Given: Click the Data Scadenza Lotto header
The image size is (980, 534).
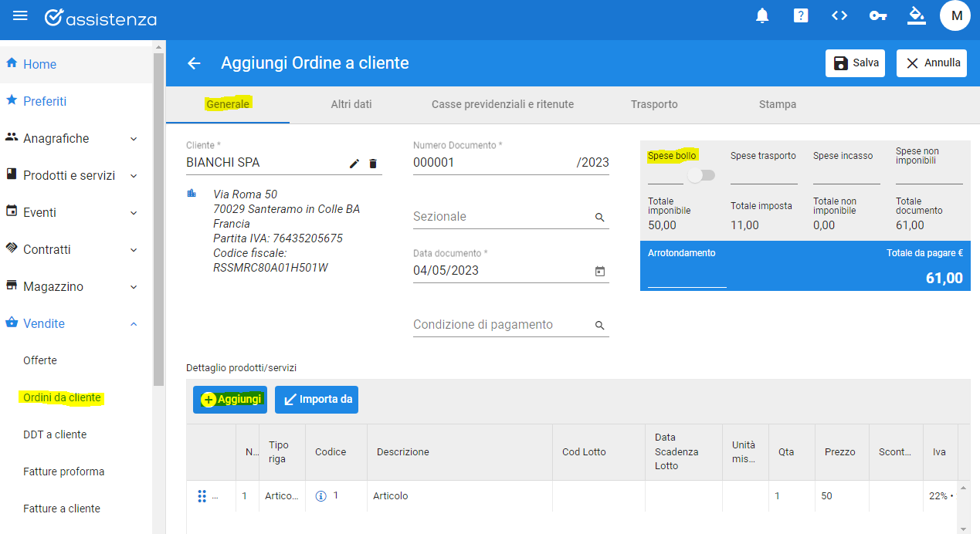Looking at the screenshot, I should 683,452.
